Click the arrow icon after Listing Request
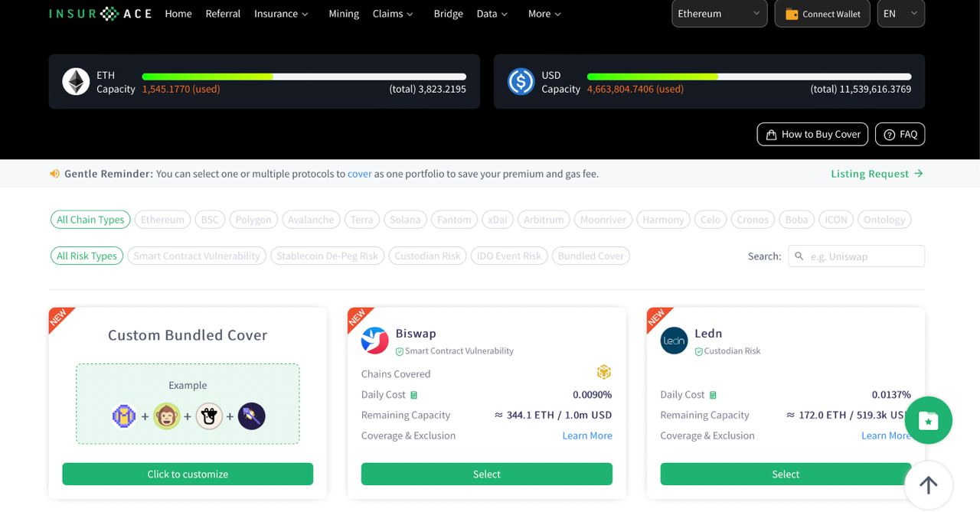This screenshot has width=980, height=512. tap(919, 174)
